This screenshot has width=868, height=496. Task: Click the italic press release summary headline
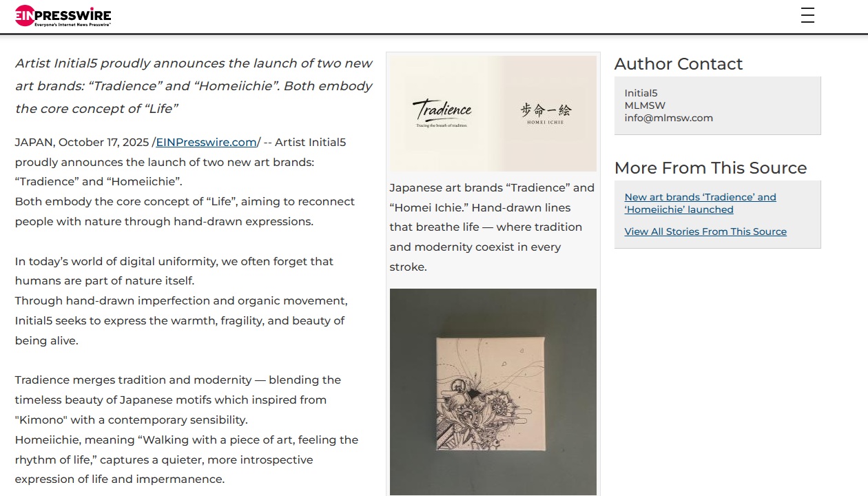[x=194, y=86]
